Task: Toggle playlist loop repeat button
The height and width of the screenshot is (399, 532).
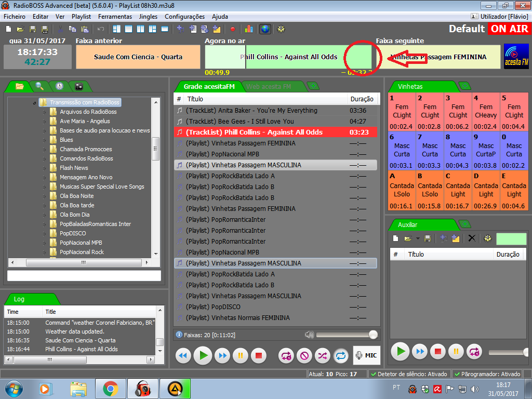Action: click(341, 355)
